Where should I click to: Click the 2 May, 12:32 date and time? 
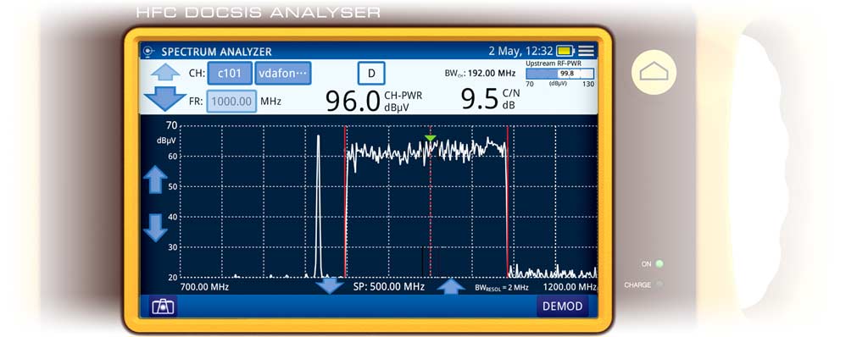tap(520, 52)
